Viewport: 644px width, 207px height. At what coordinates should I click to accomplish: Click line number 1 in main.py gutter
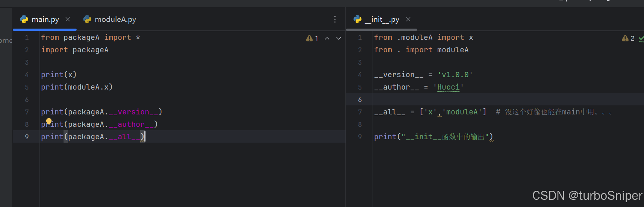tap(27, 38)
